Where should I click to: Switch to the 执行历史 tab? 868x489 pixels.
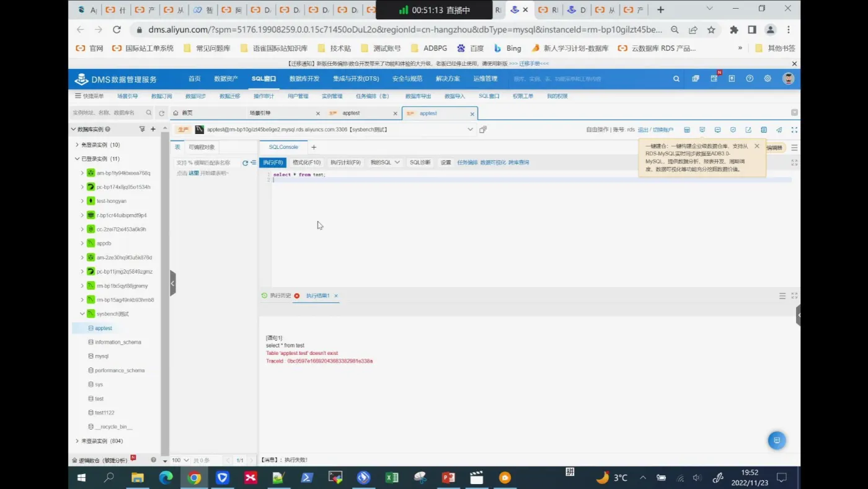point(280,296)
